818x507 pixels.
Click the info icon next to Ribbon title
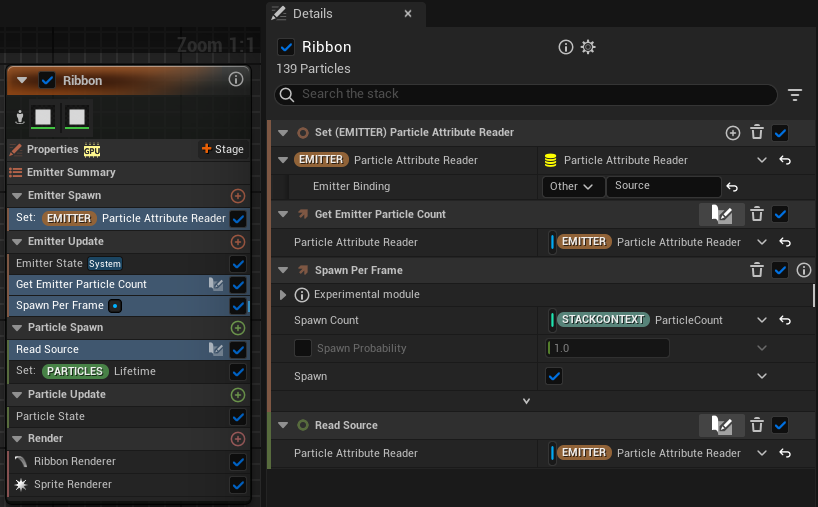tap(566, 47)
